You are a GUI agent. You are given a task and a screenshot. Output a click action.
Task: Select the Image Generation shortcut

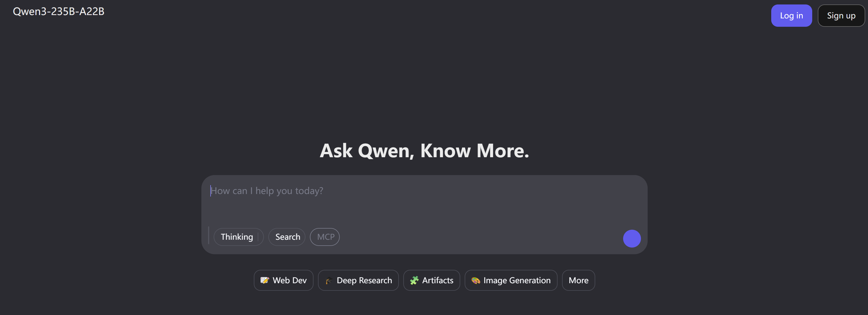point(510,280)
